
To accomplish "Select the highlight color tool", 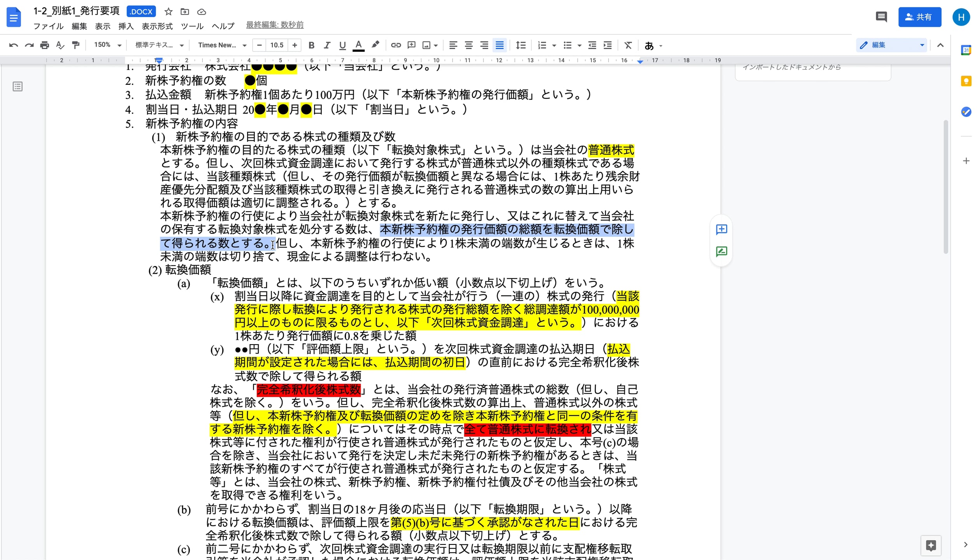I will click(x=375, y=45).
